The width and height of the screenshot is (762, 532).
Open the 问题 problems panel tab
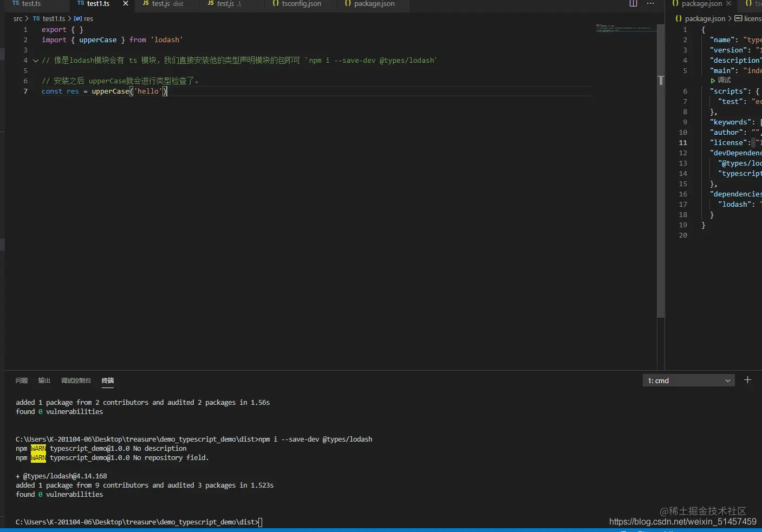(x=22, y=381)
